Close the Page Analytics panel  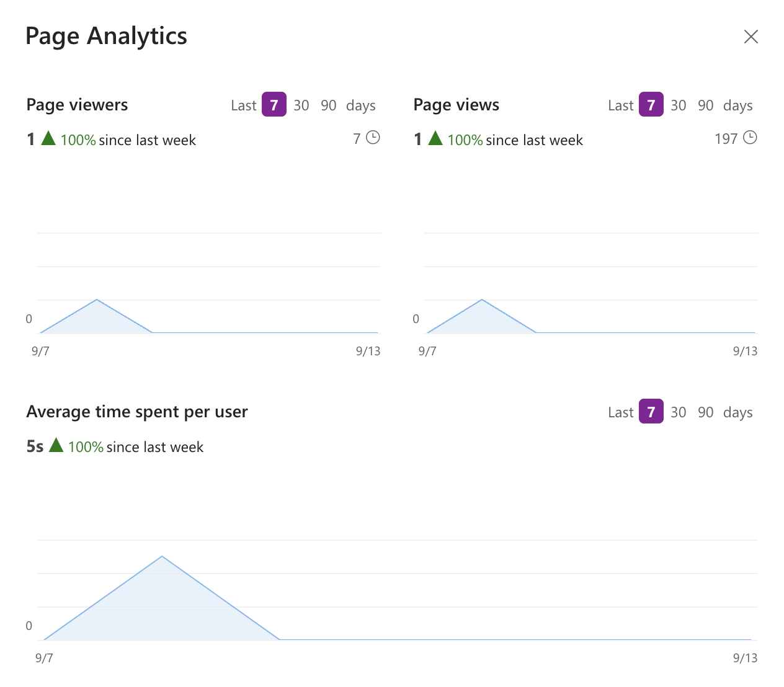click(751, 37)
